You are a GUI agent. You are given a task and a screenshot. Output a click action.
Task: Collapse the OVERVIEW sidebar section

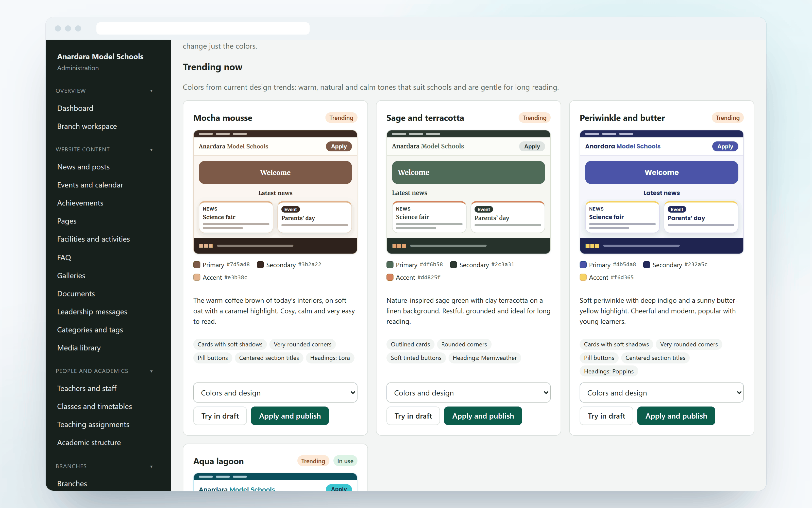click(104, 91)
